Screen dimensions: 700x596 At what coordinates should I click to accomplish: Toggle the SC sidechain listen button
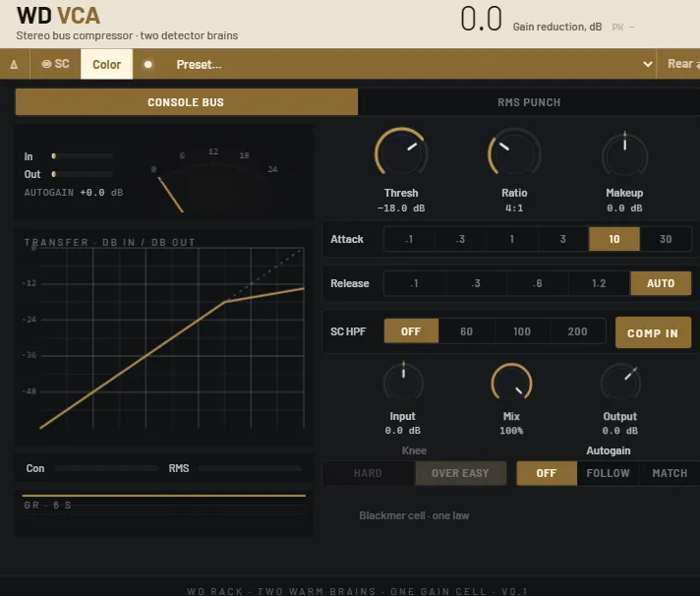point(55,64)
